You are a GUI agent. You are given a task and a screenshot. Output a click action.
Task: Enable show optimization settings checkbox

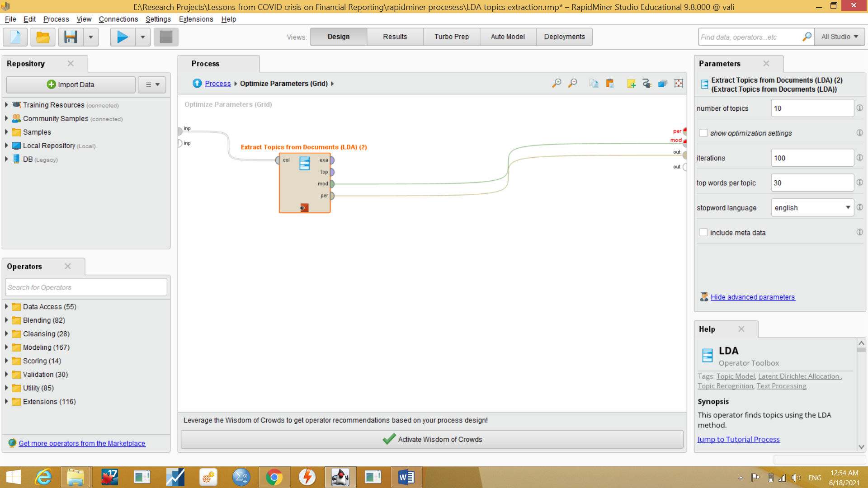703,133
